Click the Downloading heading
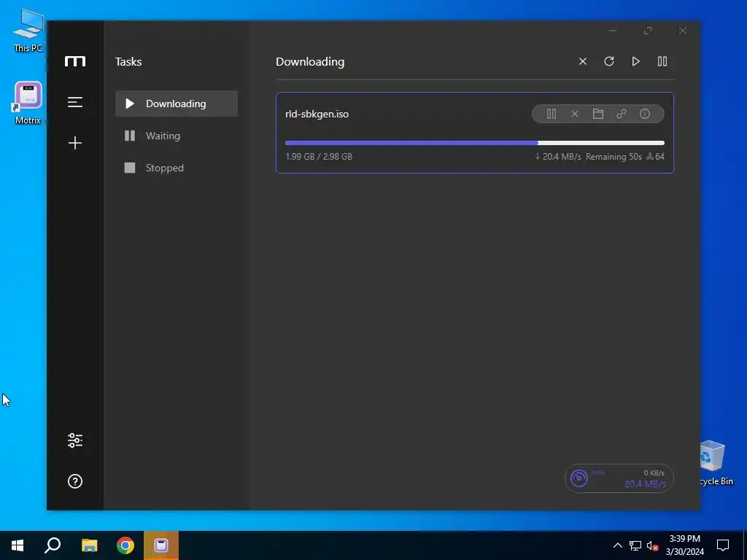 [310, 62]
